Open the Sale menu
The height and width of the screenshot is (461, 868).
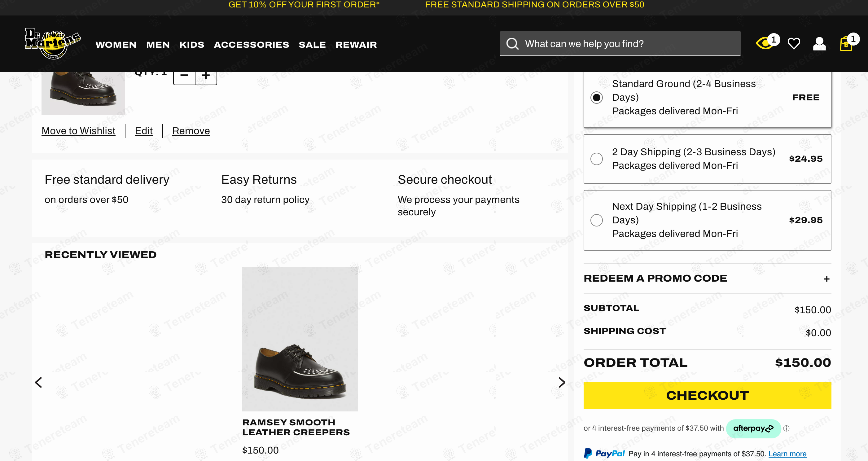coord(312,45)
